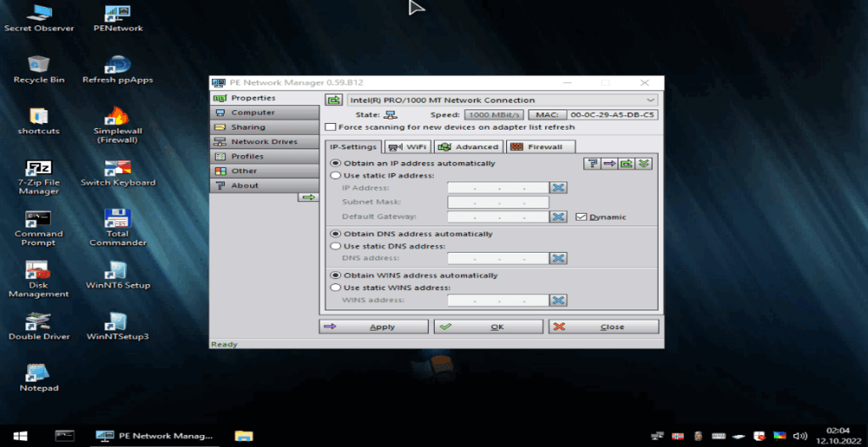Click the purple arrow icon in IP toolbar
Viewport: 868px width, 447px height.
(x=609, y=164)
